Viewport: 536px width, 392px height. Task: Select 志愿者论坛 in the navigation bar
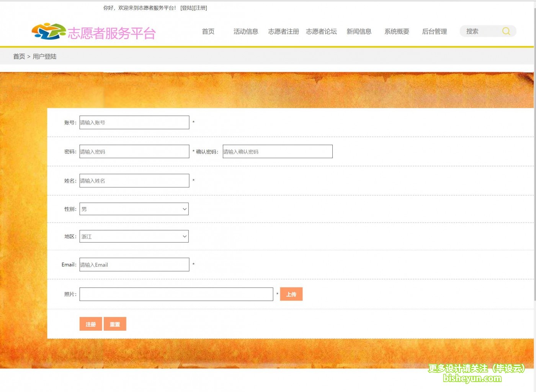point(321,32)
